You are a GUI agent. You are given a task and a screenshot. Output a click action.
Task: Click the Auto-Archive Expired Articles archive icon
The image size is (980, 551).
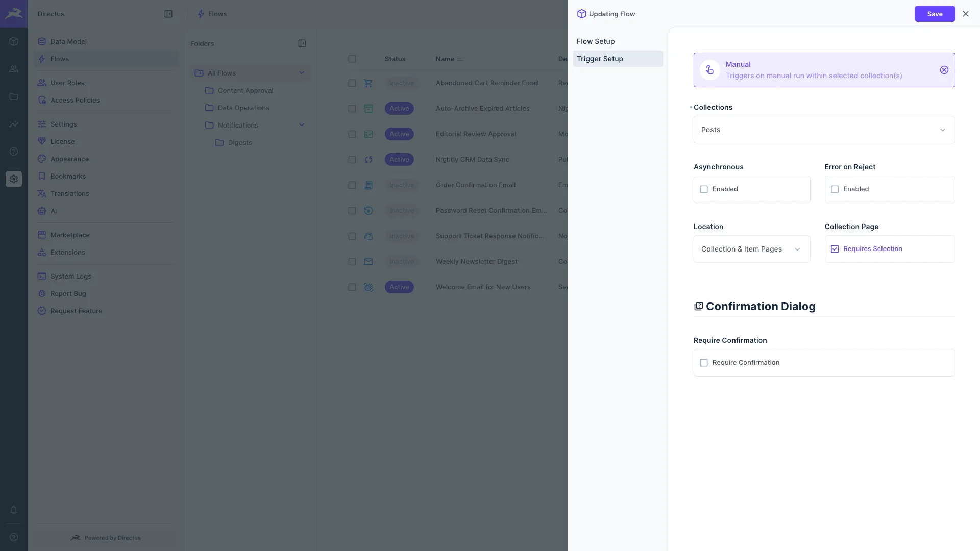click(x=369, y=109)
